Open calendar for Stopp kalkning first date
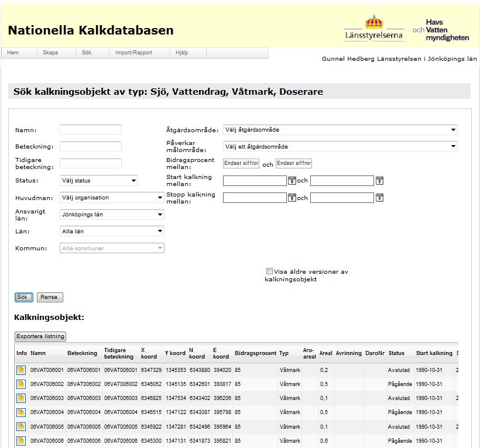Screen dimensions: 480x448 point(292,198)
